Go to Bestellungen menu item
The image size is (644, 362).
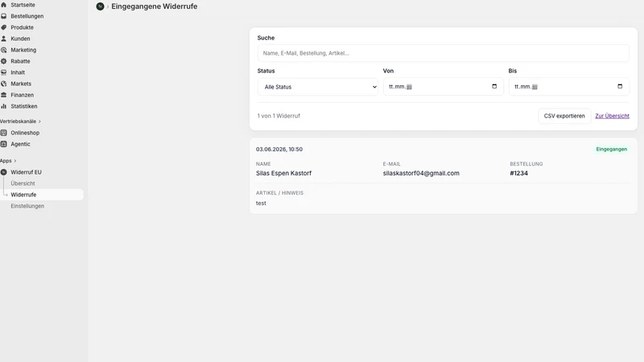click(x=27, y=16)
